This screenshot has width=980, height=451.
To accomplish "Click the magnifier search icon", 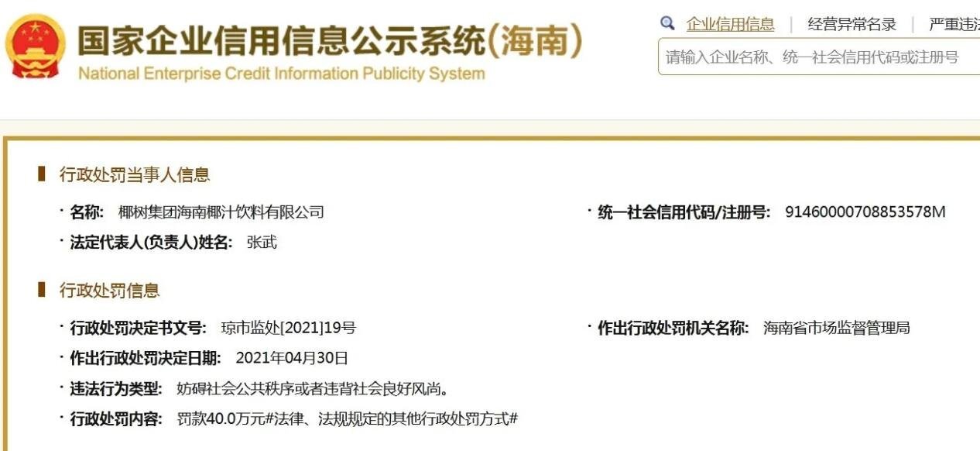I will [x=669, y=23].
